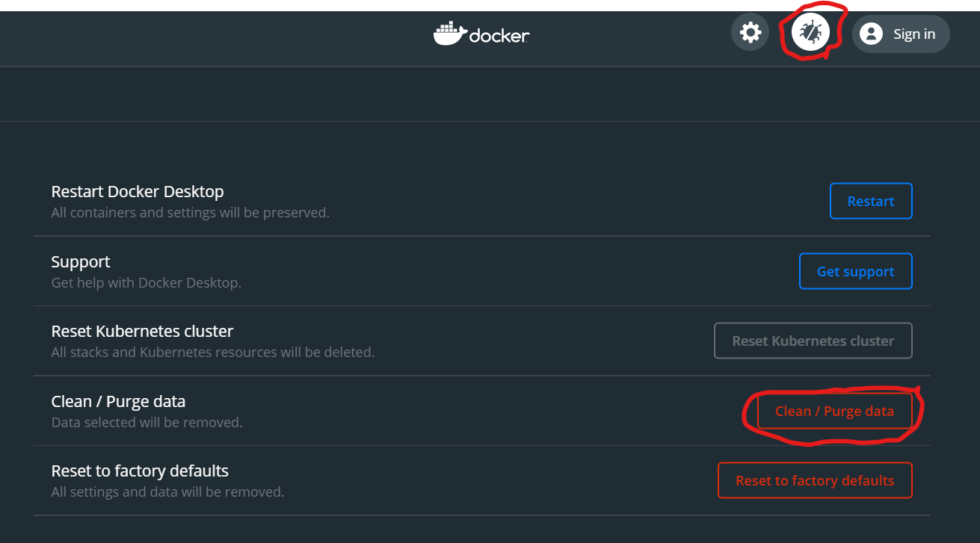The height and width of the screenshot is (543, 980).
Task: Click the circled Clean / Purge data button
Action: point(833,411)
